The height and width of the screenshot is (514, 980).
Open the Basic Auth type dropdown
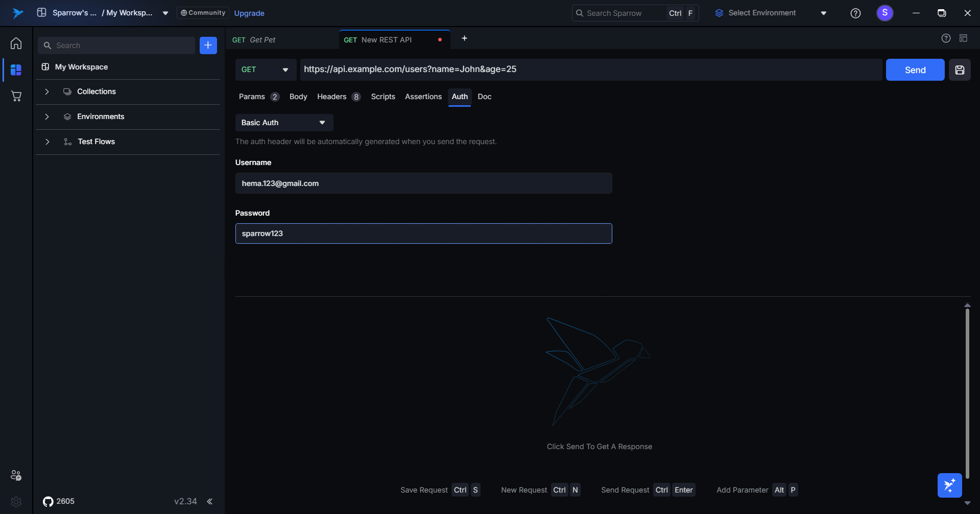284,123
